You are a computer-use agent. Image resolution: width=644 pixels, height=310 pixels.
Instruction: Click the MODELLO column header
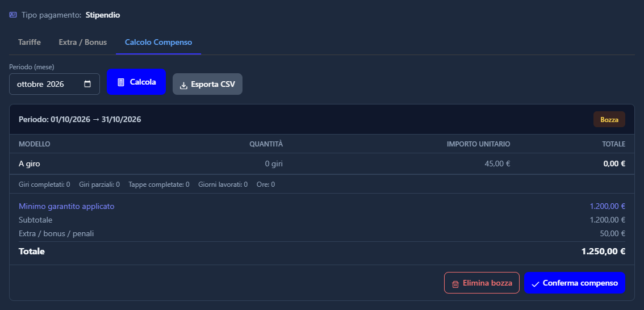coord(35,144)
